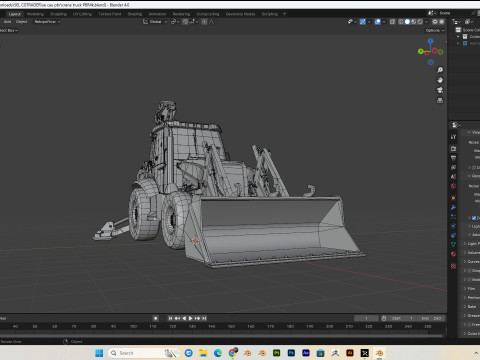
Task: Jump to the last frame
Action: pyautogui.click(x=204, y=318)
